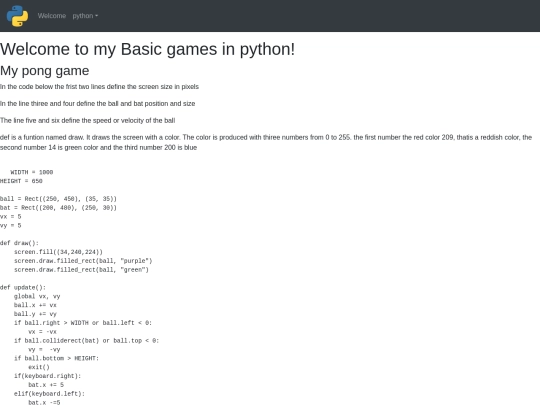Click the 'def update():' code line
Viewport: 540px width, 405px height.
(23, 288)
